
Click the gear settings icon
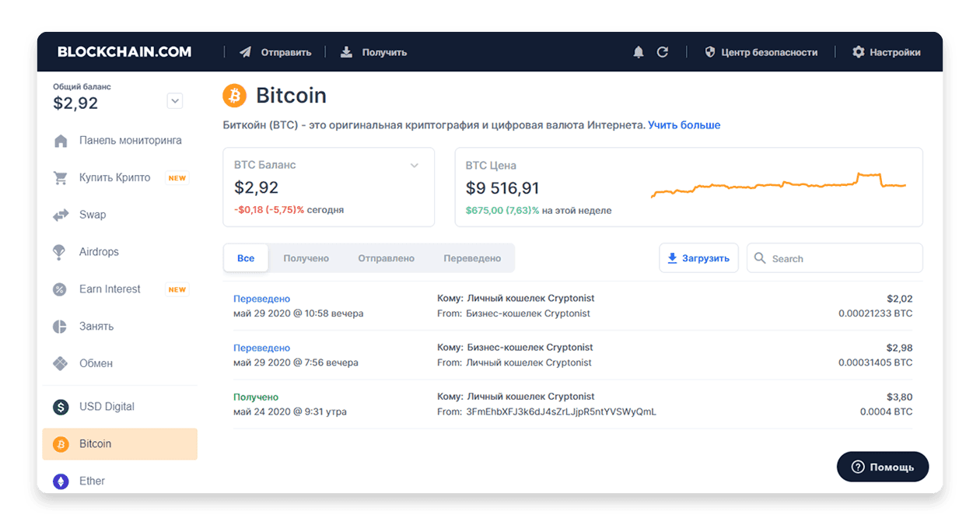click(x=859, y=52)
